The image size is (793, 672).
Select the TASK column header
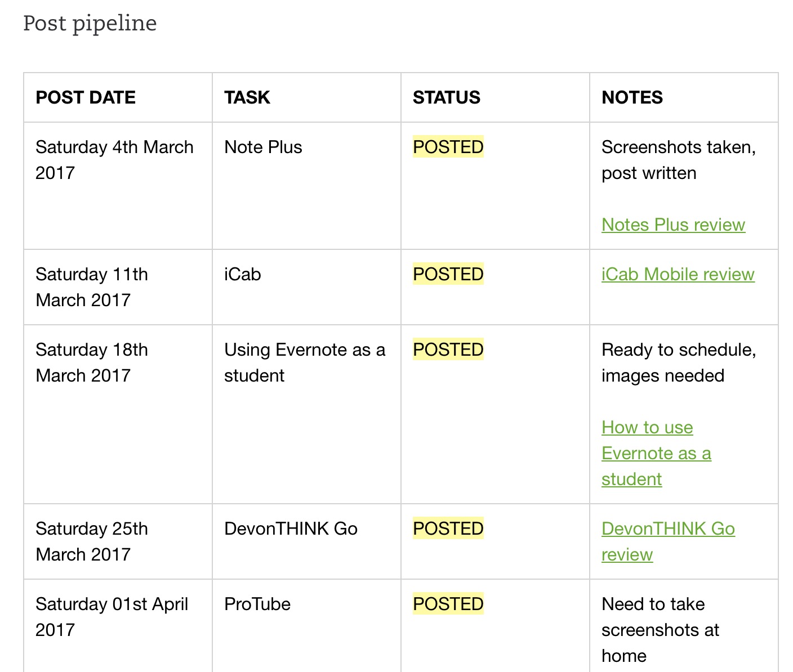pyautogui.click(x=247, y=97)
